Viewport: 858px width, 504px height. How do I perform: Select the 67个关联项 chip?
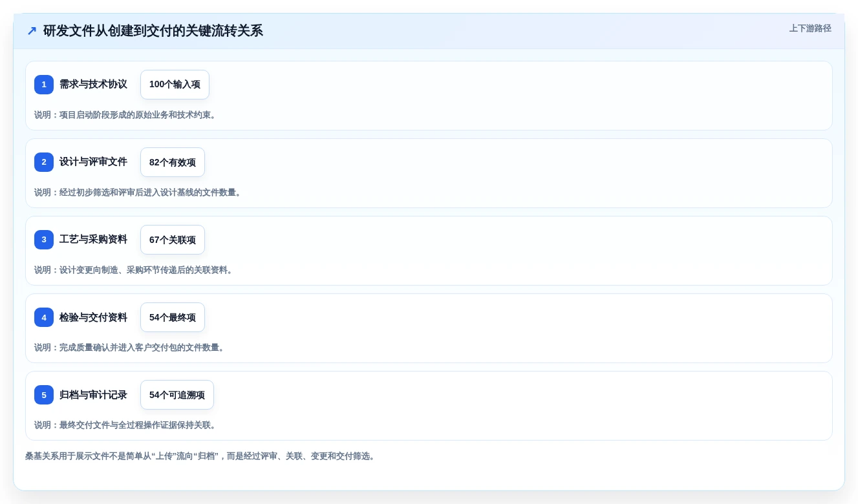click(x=173, y=240)
